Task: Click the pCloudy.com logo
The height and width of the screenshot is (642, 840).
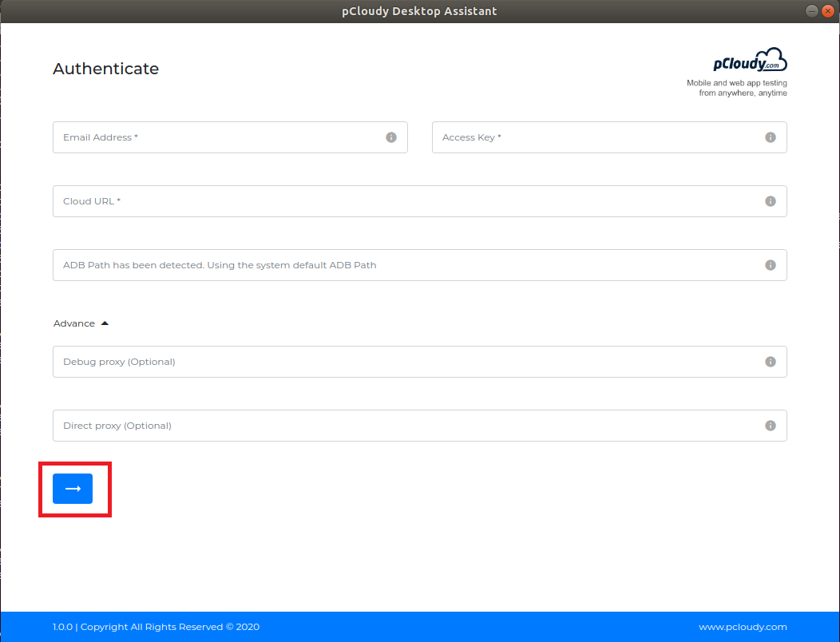Action: point(750,60)
